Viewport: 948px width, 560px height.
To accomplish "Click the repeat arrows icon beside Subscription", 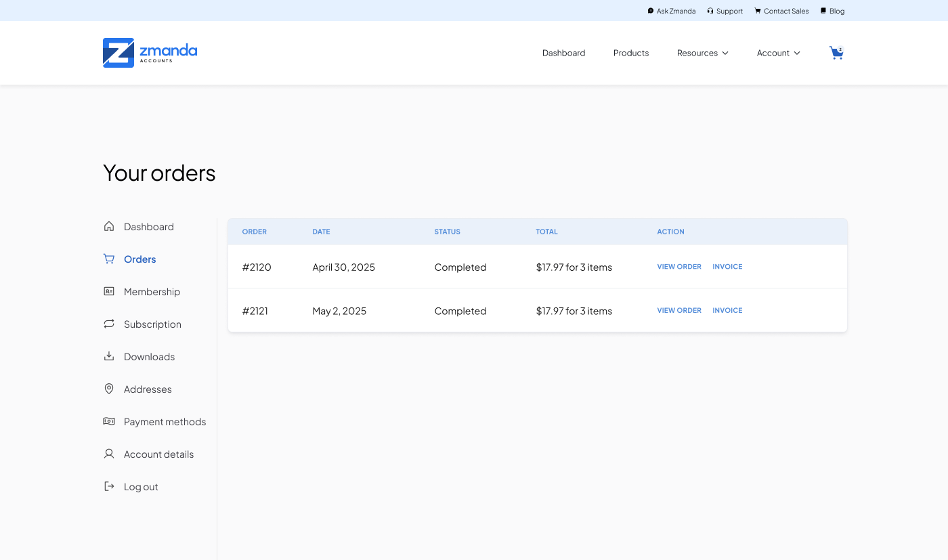I will (109, 324).
